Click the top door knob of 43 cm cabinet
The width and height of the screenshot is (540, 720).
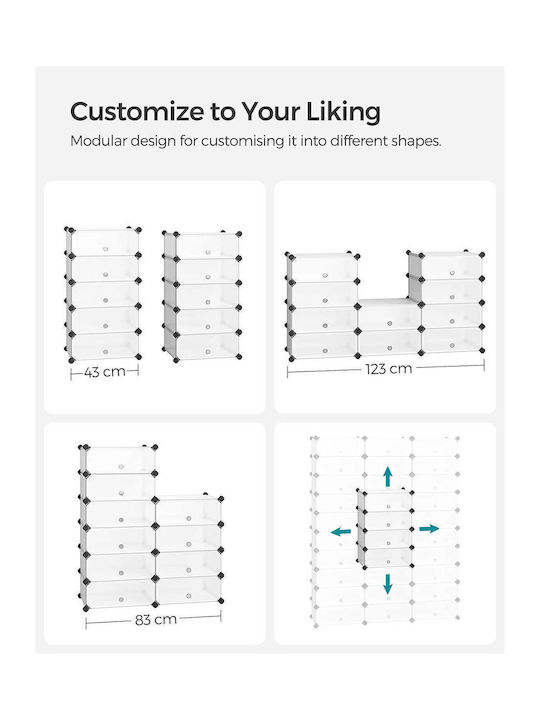tap(105, 249)
